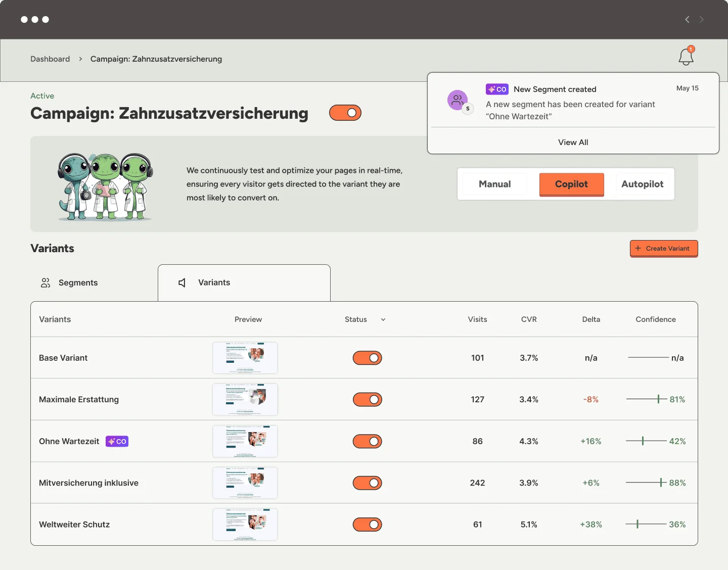Click the Ohne Wartezeit confidence bar
The width and height of the screenshot is (728, 570).
coord(646,441)
